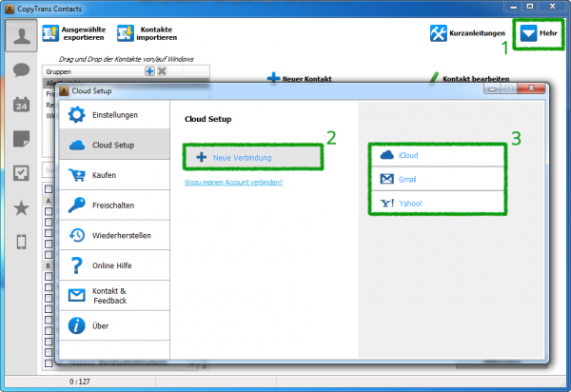Open the Kaufen tab

pyautogui.click(x=114, y=175)
